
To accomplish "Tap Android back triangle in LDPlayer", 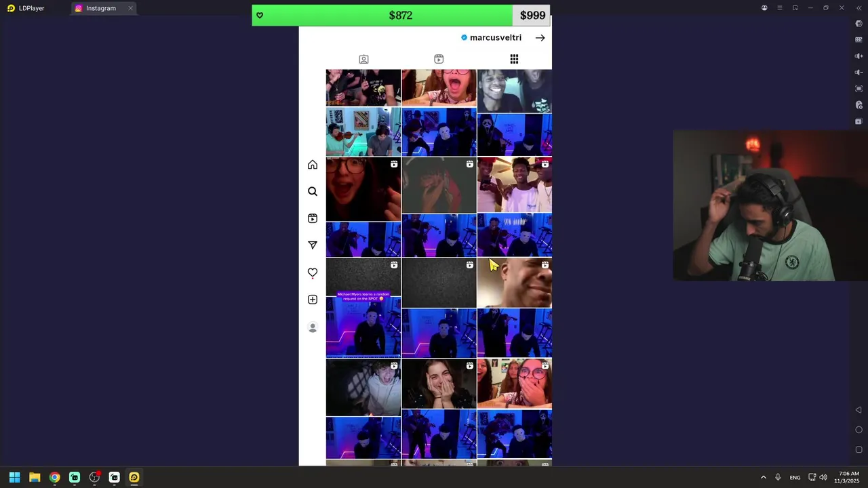I will coord(859,410).
